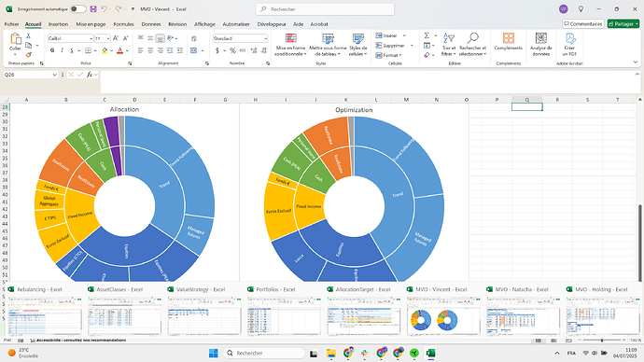Open the Standard number format dropdown
644x362 pixels.
(265, 38)
